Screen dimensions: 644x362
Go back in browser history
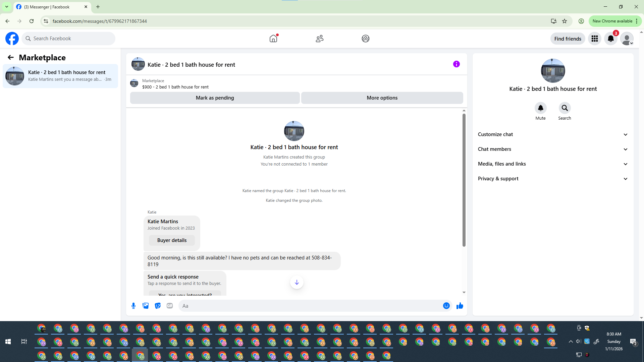7,21
